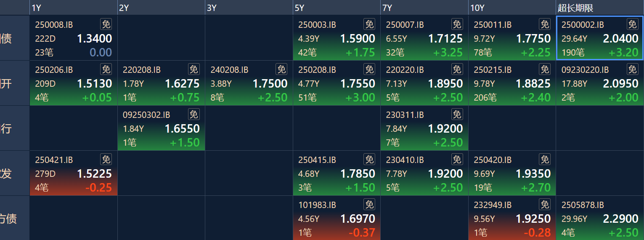Open bond code 230410.IB
The width and height of the screenshot is (644, 240).
click(x=405, y=160)
